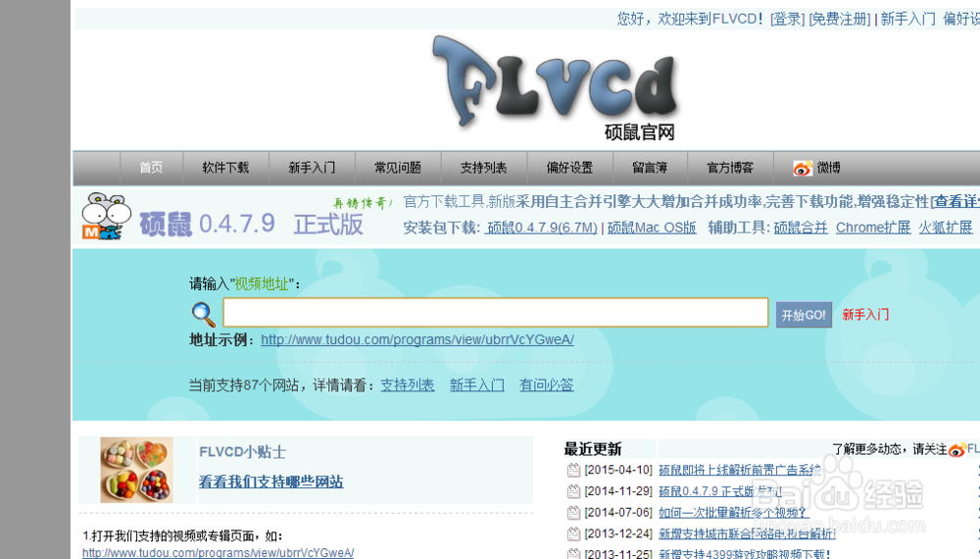The width and height of the screenshot is (980, 559).
Task: Open the 留言簿 navigation tab
Action: click(650, 168)
